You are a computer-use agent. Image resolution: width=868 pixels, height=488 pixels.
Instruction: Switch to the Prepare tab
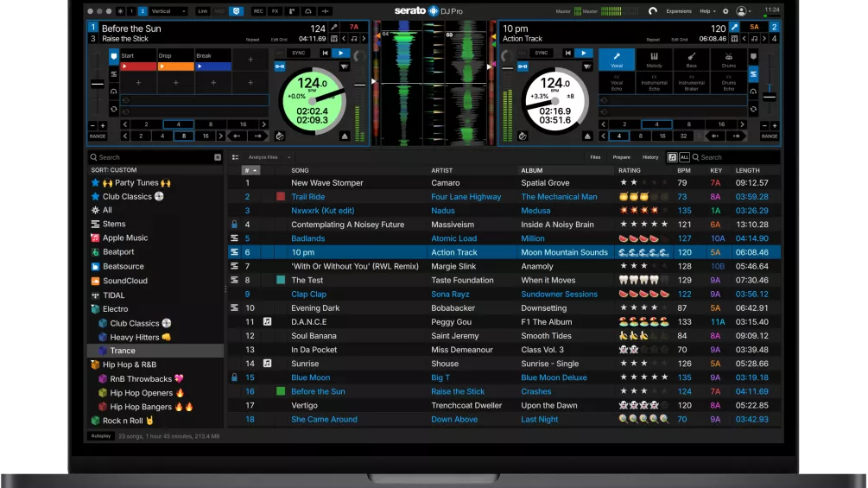pos(622,157)
